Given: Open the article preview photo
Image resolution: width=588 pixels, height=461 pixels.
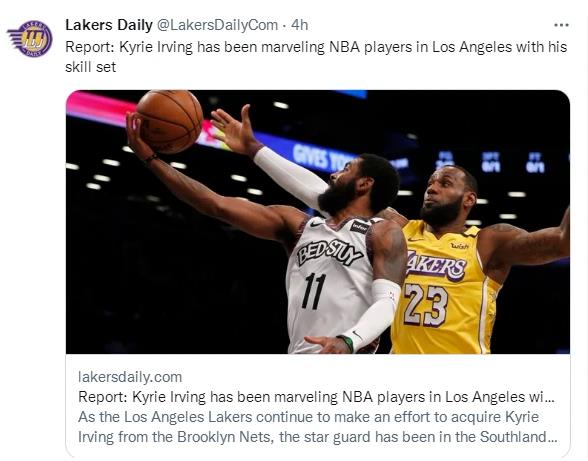Looking at the screenshot, I should (318, 222).
